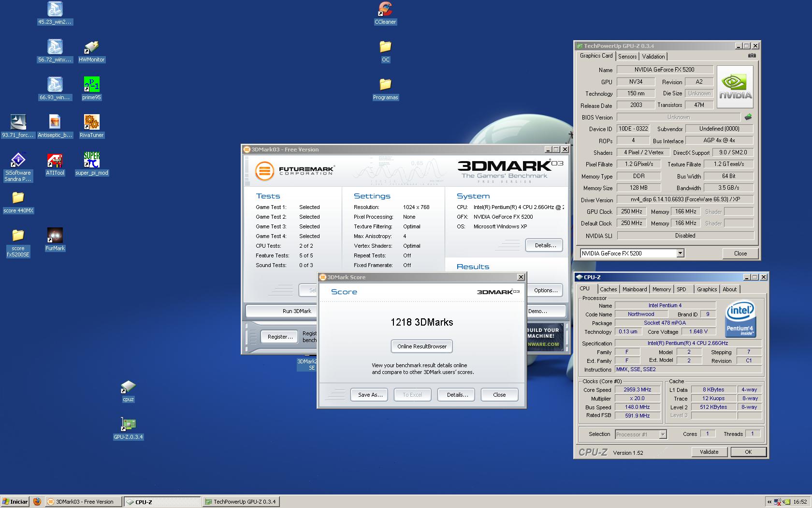The height and width of the screenshot is (508, 812).
Task: Open the 66.93_win installer desktop icon
Action: (x=55, y=89)
